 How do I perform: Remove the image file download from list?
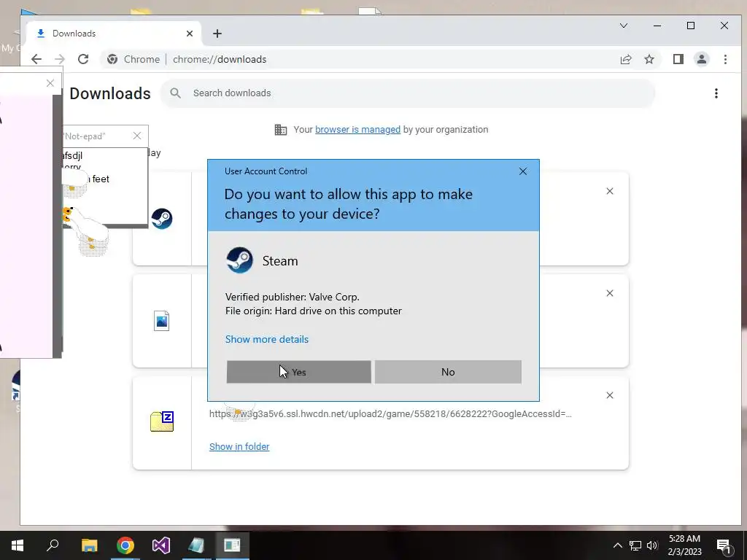coord(609,293)
